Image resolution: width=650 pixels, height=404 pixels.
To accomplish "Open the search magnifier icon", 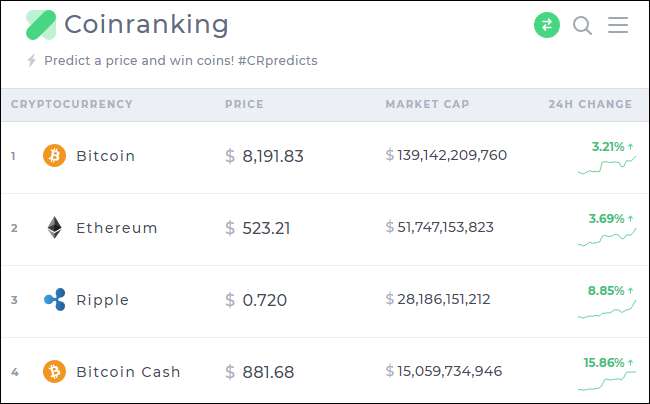I will coord(582,25).
